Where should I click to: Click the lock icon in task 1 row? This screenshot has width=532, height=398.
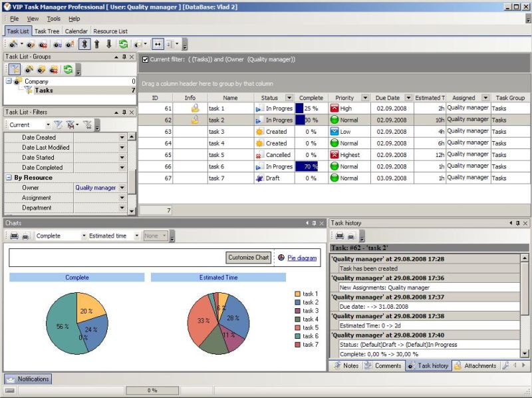[x=195, y=108]
